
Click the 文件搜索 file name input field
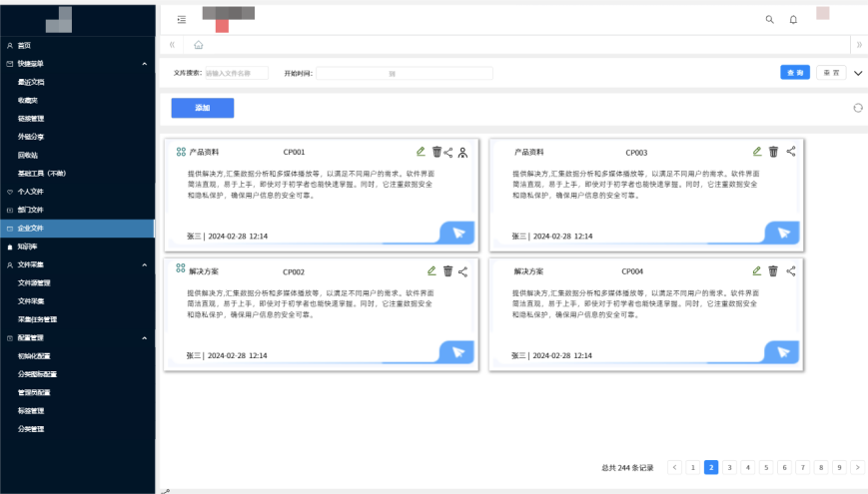click(236, 73)
